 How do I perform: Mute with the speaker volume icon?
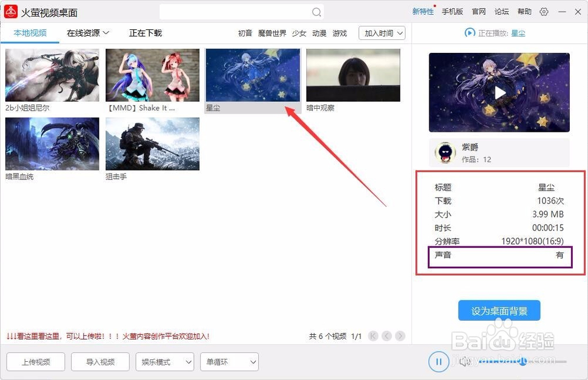[465, 362]
